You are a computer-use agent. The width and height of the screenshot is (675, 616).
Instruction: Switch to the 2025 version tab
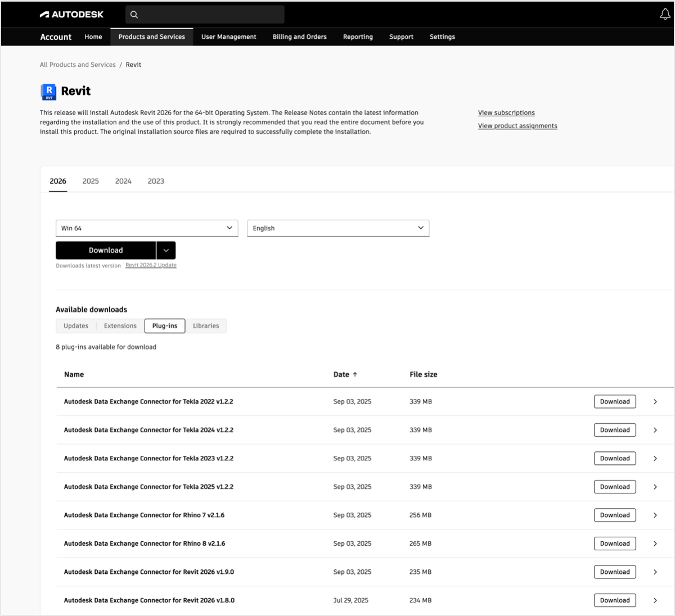(x=91, y=181)
